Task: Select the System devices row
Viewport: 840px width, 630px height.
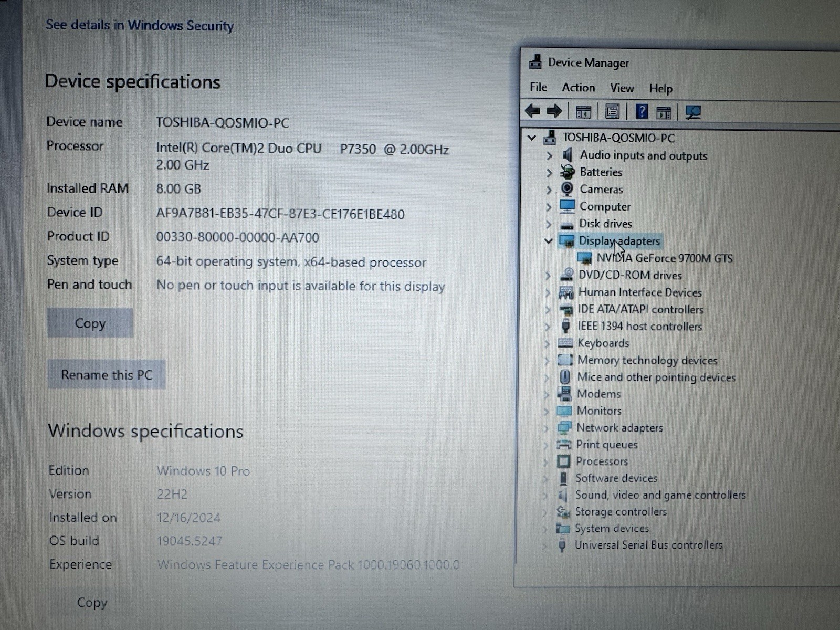Action: (612, 528)
